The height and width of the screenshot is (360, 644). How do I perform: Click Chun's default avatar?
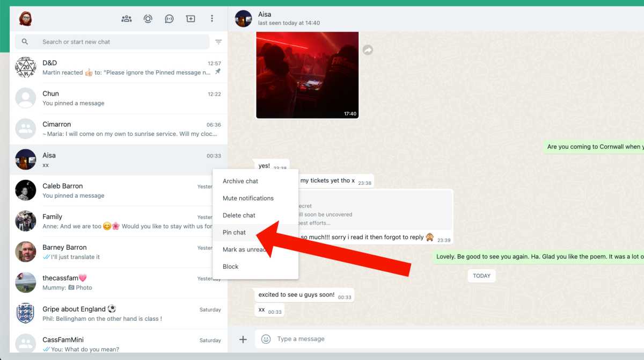point(26,98)
